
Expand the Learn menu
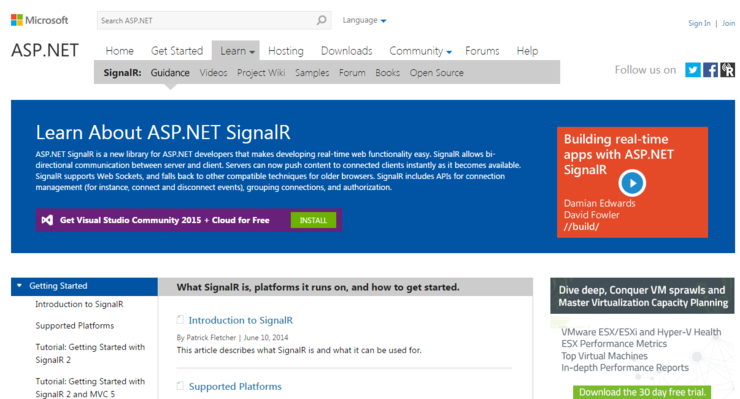click(x=236, y=51)
